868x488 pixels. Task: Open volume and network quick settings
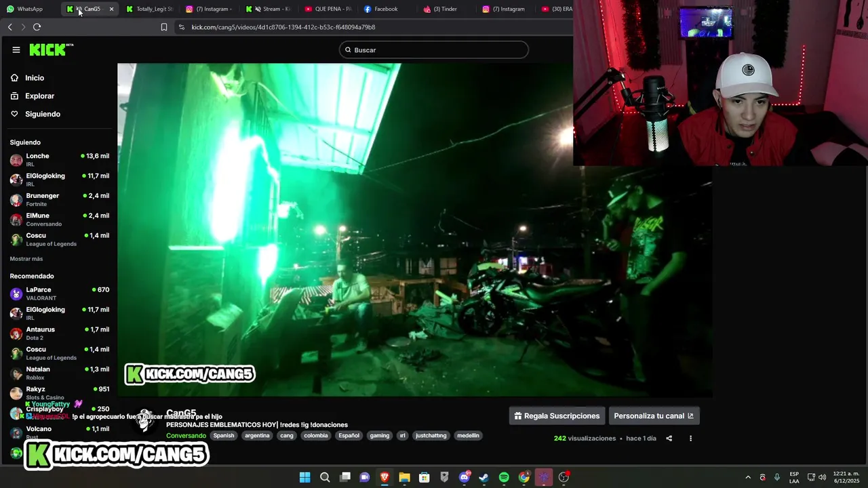tap(816, 477)
